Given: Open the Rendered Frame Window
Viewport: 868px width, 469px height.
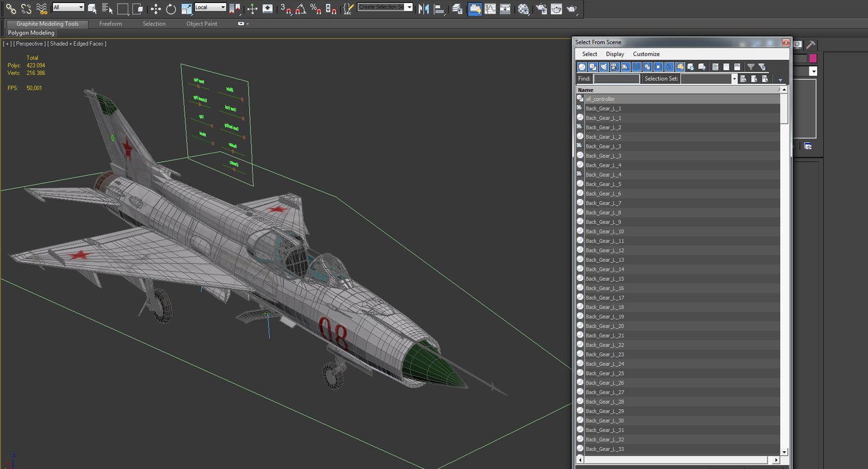Looking at the screenshot, I should tap(556, 8).
